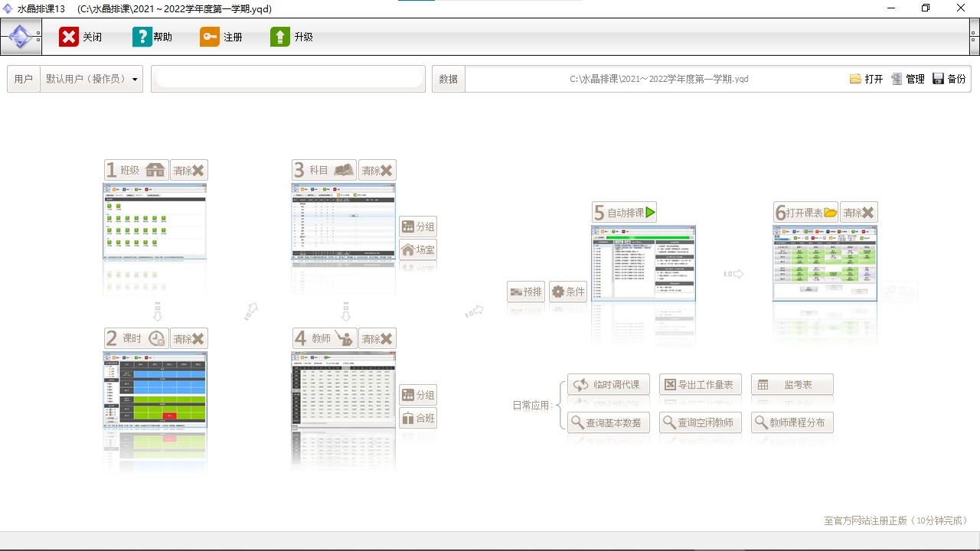Image resolution: width=980 pixels, height=551 pixels.
Task: Click the step 2 class hours thumbnail
Action: tap(155, 389)
